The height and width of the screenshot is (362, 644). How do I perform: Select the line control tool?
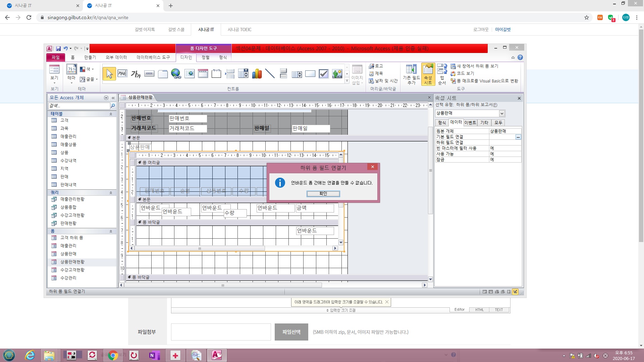[270, 73]
